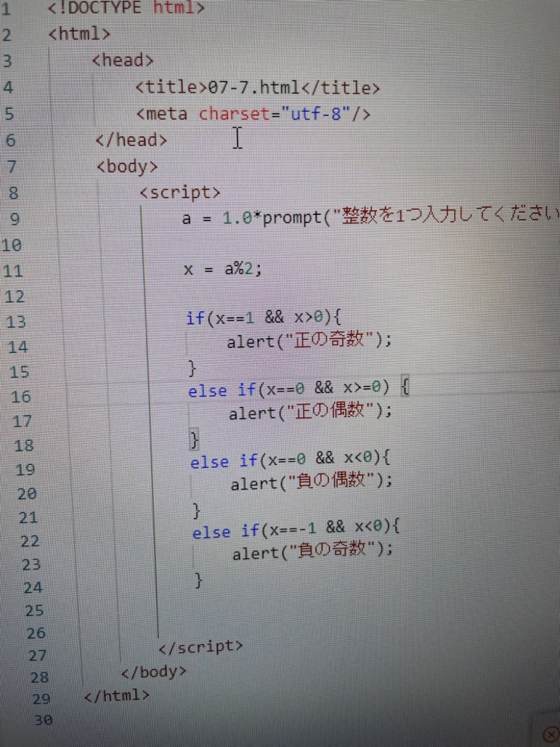This screenshot has width=560, height=747.
Task: Click the DOCTYPE html declaration line
Action: [x=126, y=8]
